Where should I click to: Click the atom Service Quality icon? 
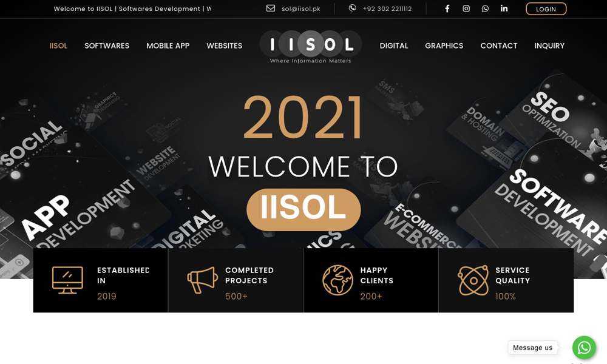pyautogui.click(x=473, y=280)
